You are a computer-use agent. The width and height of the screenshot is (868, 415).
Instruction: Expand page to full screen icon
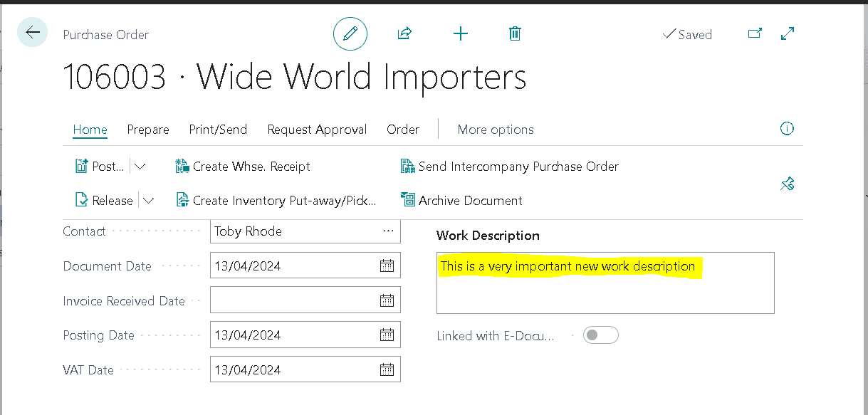788,33
